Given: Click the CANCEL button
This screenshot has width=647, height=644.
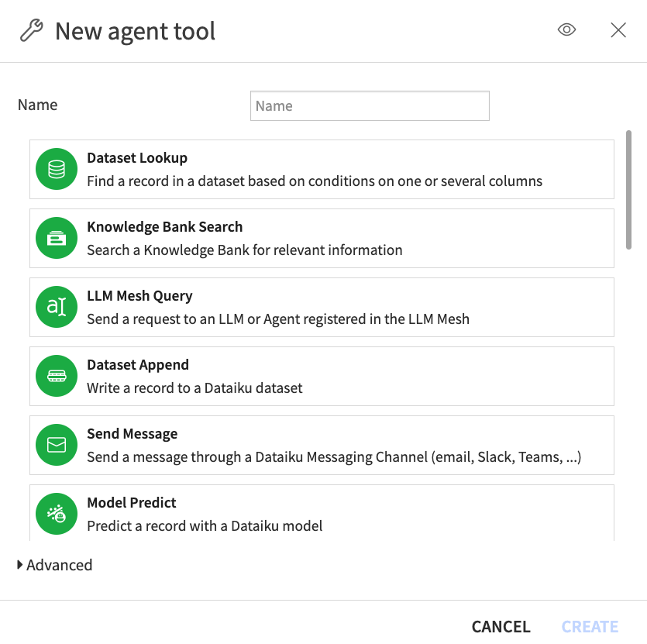Looking at the screenshot, I should [x=501, y=626].
